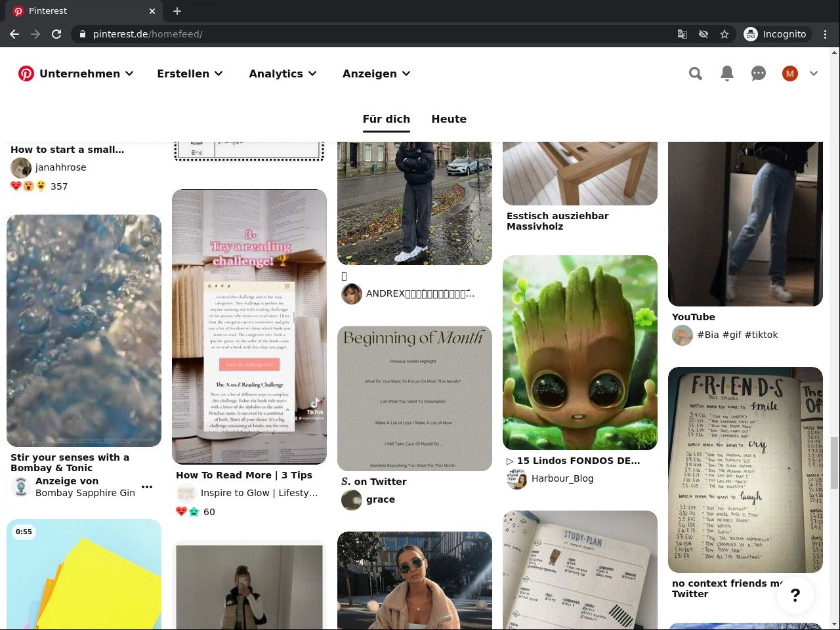Open 'How To Read More | 3 Tips' title
840x630 pixels.
pos(244,475)
